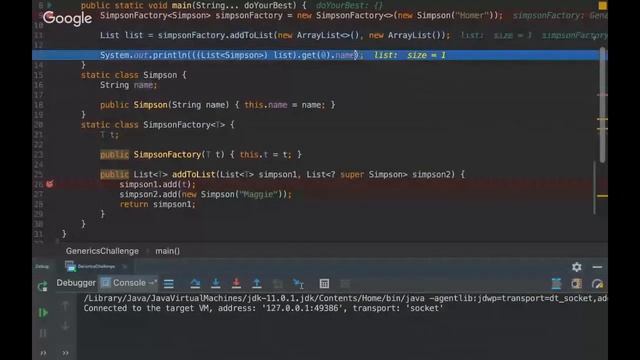The width and height of the screenshot is (640, 360).
Task: Close the GenericsChallenge debug session tab
Action: (124, 267)
